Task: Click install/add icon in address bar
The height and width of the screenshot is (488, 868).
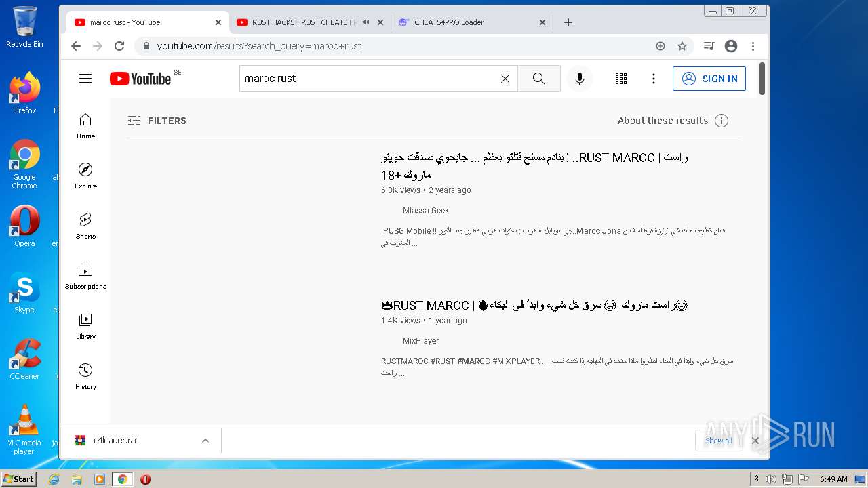Action: click(x=660, y=46)
